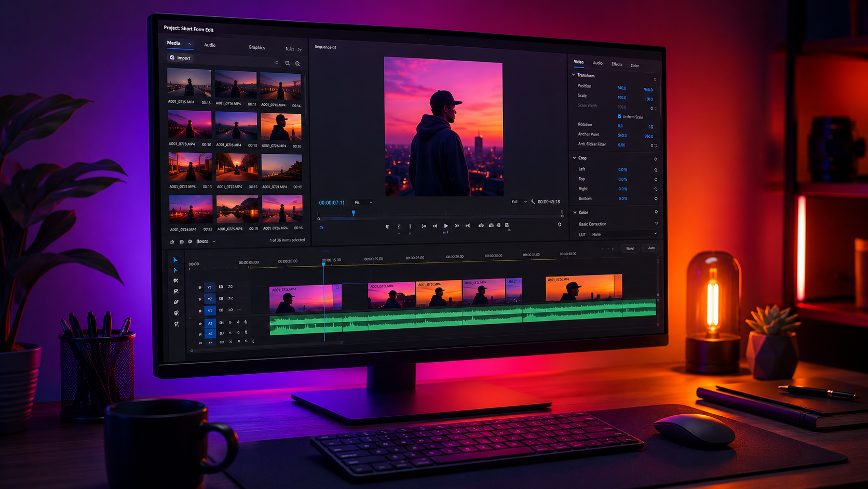Click the Extract icon in the transport bar
The width and height of the screenshot is (868, 489).
tap(491, 226)
